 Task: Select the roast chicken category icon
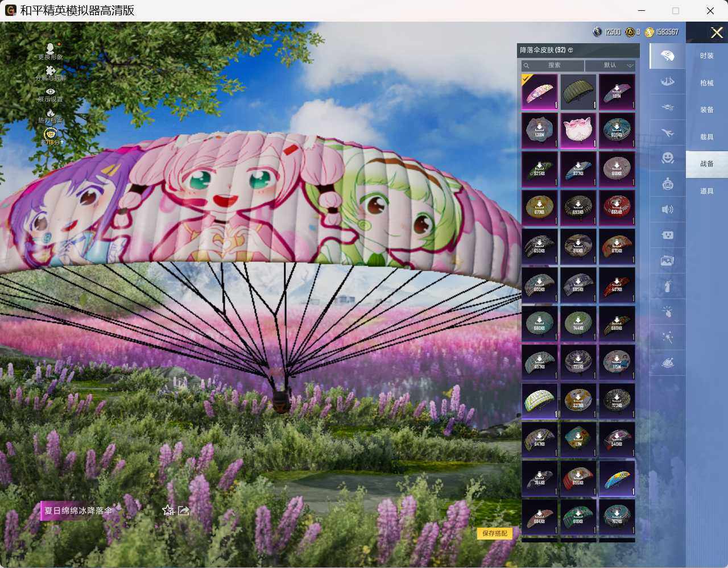[668, 363]
